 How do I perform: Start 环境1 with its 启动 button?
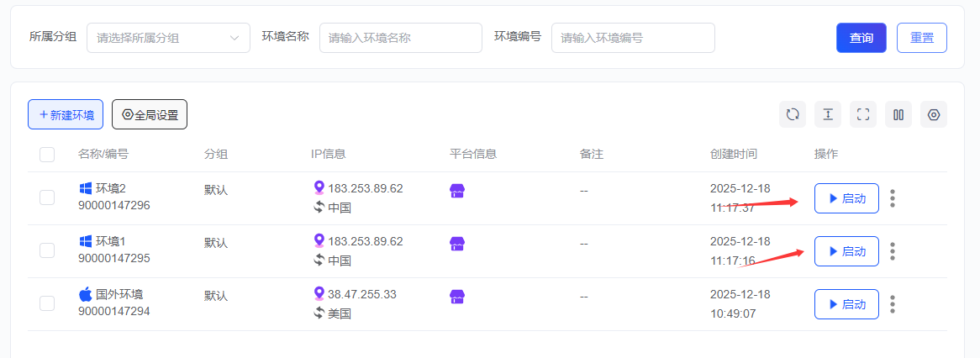tap(846, 251)
